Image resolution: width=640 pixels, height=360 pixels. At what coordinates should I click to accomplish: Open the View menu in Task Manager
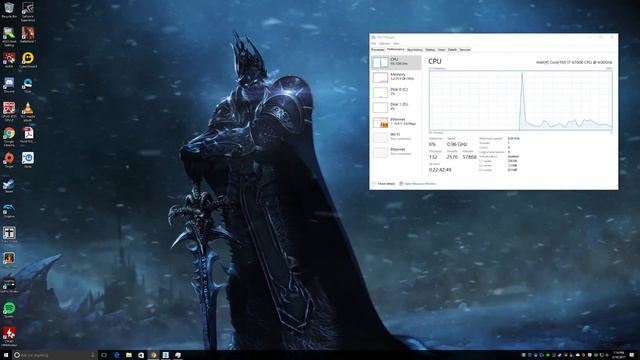[x=396, y=43]
